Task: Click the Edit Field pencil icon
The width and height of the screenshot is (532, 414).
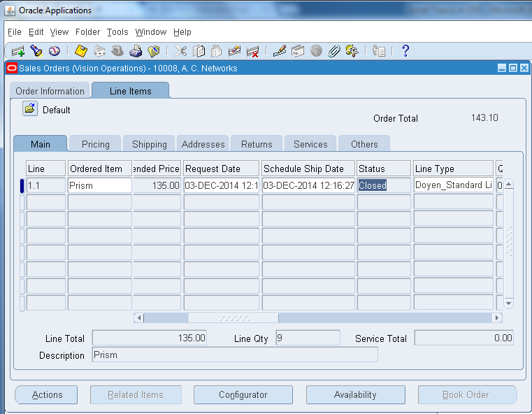Action: [x=280, y=51]
